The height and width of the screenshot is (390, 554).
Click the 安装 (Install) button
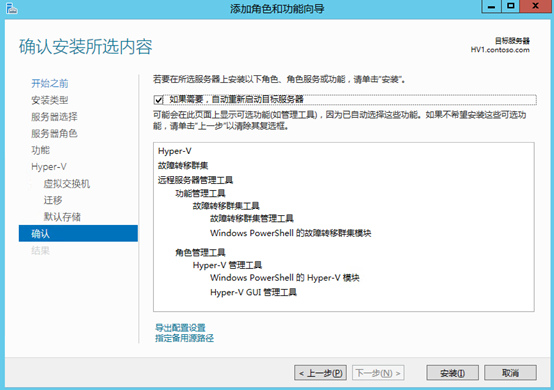click(452, 373)
